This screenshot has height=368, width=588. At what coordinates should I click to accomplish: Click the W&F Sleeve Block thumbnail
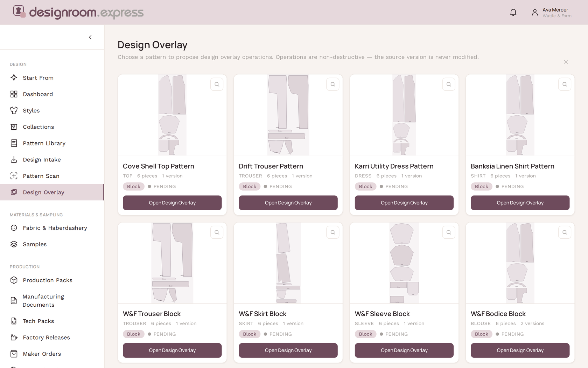(x=404, y=263)
